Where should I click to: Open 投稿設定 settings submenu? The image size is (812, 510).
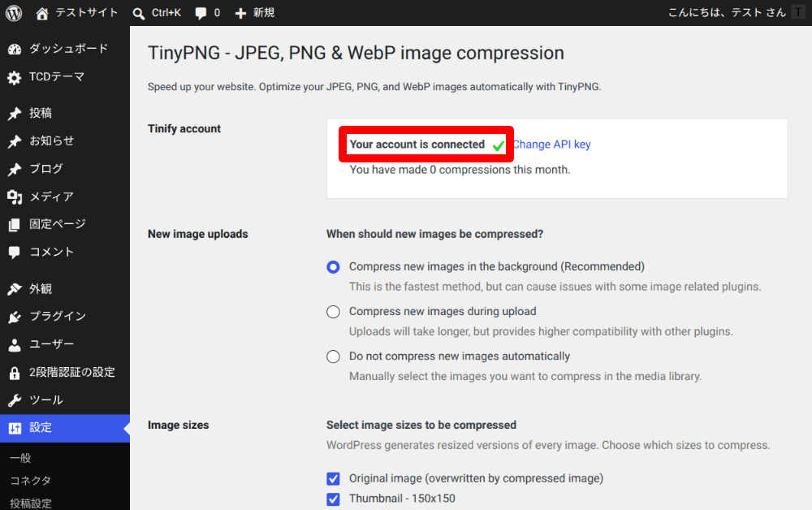tap(31, 504)
